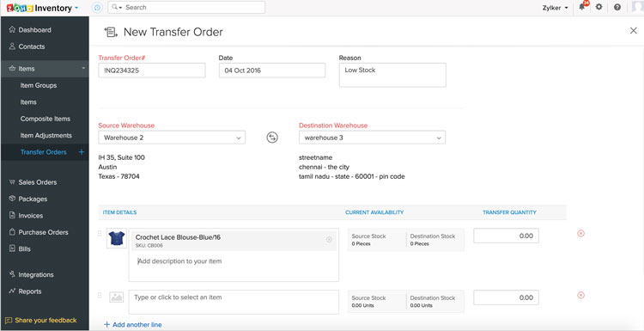Click the plus next to Transfer Orders

coord(82,152)
